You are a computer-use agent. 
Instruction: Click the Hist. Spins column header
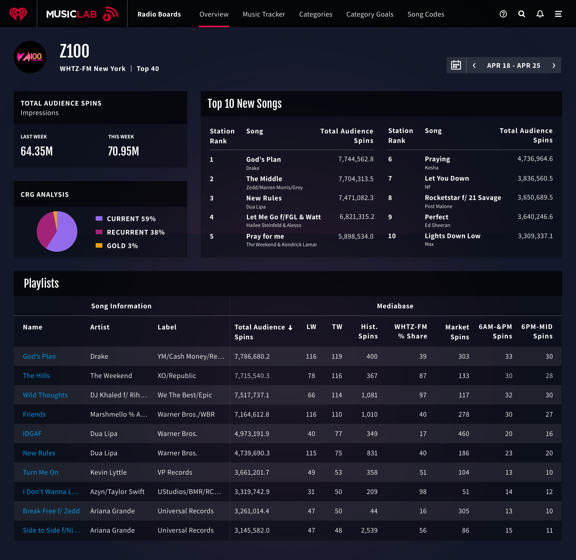[368, 331]
